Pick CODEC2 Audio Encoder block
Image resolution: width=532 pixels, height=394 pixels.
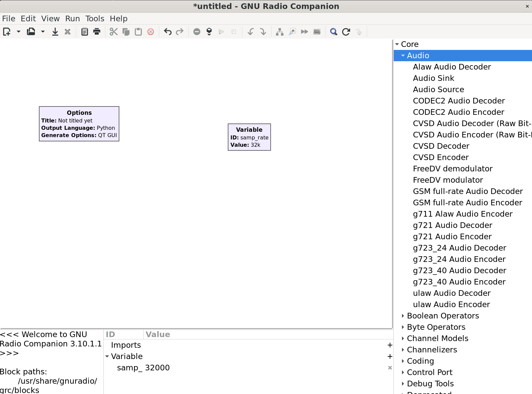point(459,112)
